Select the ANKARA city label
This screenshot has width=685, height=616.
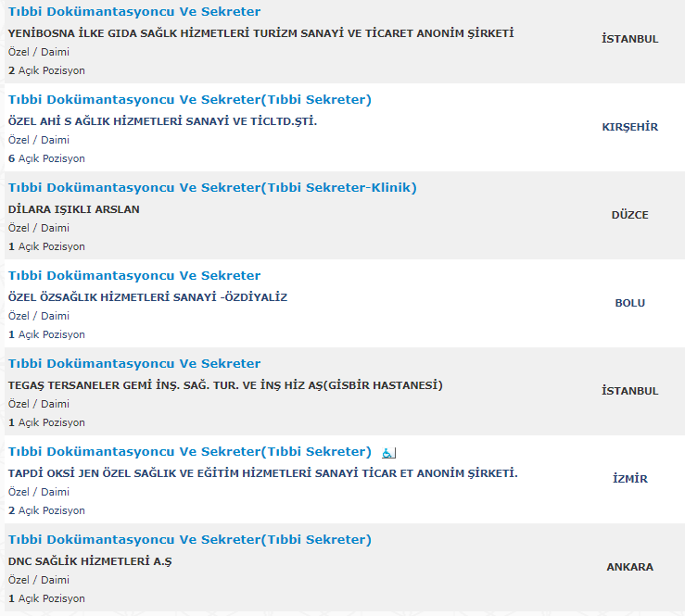click(x=629, y=567)
